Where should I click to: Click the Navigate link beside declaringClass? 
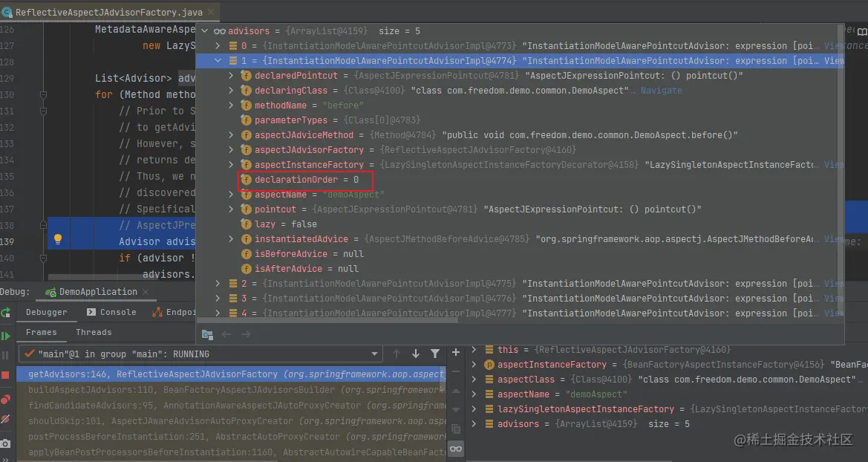coord(661,91)
